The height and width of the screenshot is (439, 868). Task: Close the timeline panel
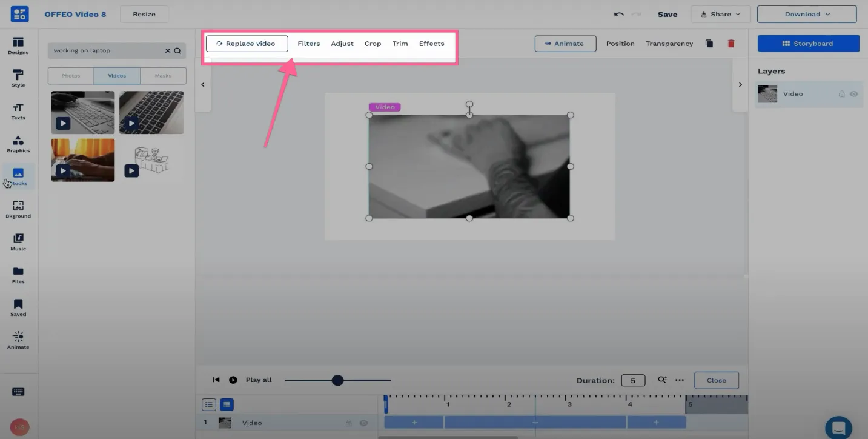[x=716, y=380]
